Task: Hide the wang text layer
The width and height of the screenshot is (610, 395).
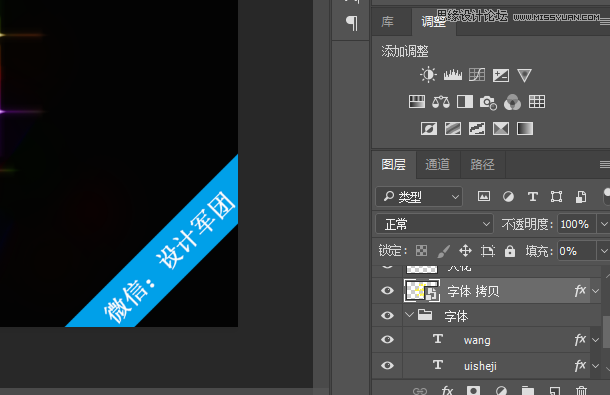Action: coord(387,340)
